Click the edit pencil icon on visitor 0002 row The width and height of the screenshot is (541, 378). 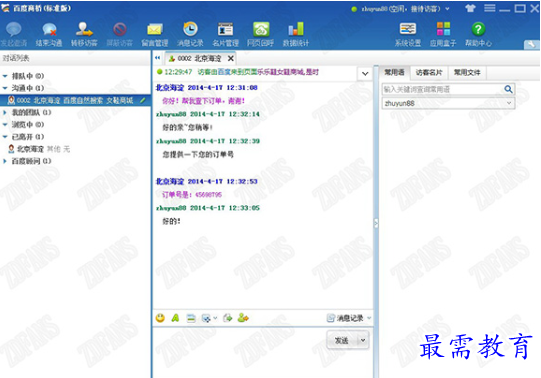click(142, 100)
